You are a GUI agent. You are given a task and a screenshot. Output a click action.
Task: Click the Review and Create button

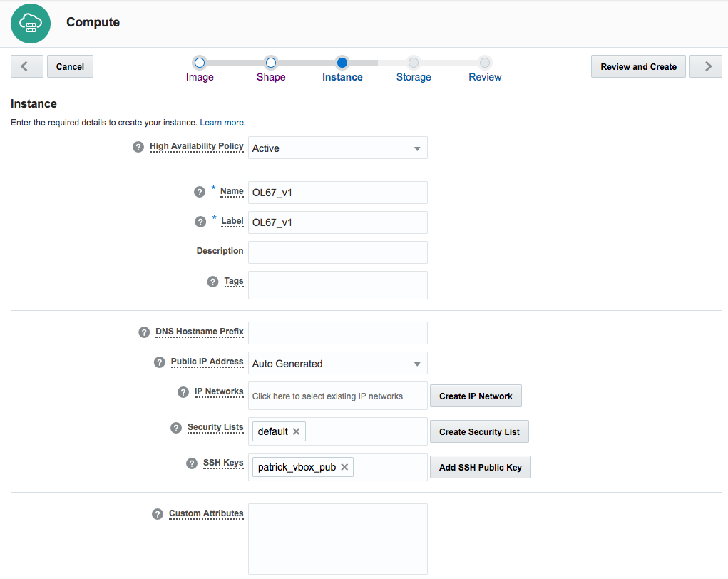[638, 66]
